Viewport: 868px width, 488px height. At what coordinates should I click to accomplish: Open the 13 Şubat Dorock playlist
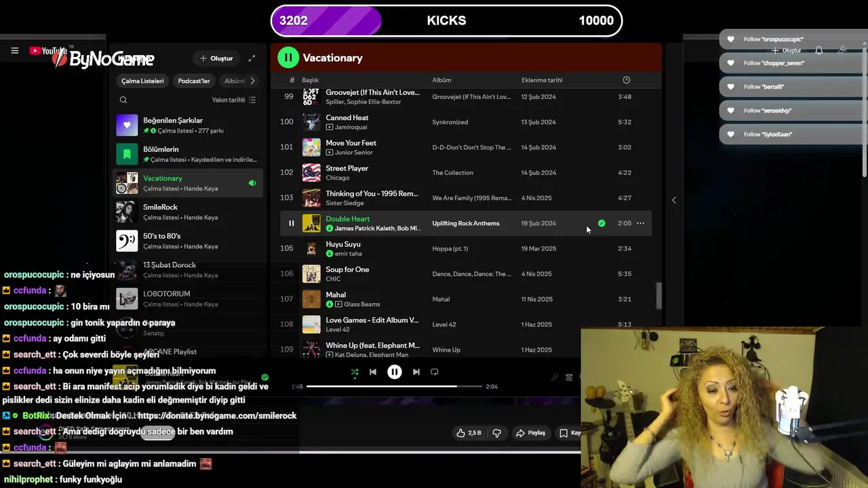pyautogui.click(x=188, y=270)
